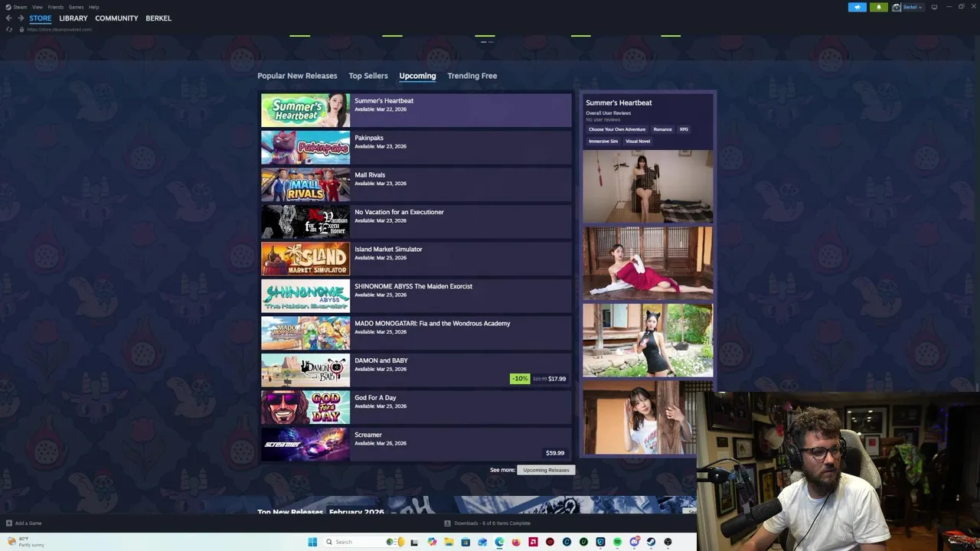Open the BERKEL profile section
Screen dimensions: 980x551
coord(158,18)
